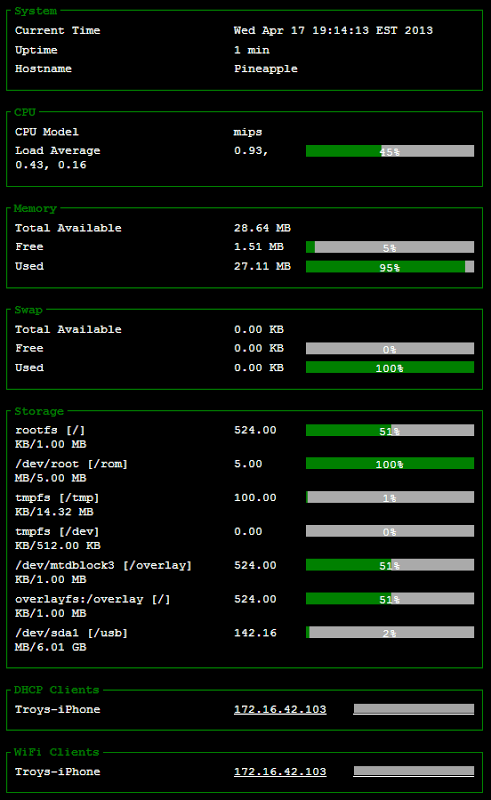Click the DHCP Clients Troys-iPhone gray bar

pos(414,709)
